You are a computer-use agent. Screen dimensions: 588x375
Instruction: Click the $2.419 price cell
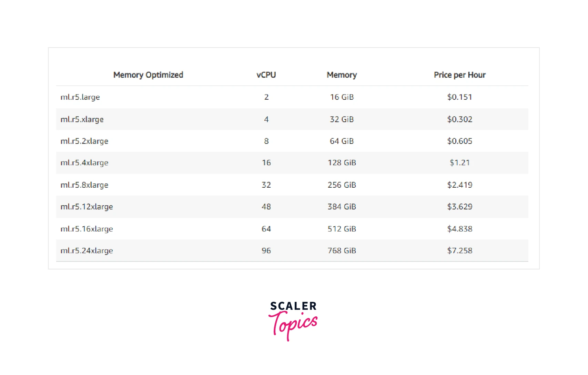(459, 185)
